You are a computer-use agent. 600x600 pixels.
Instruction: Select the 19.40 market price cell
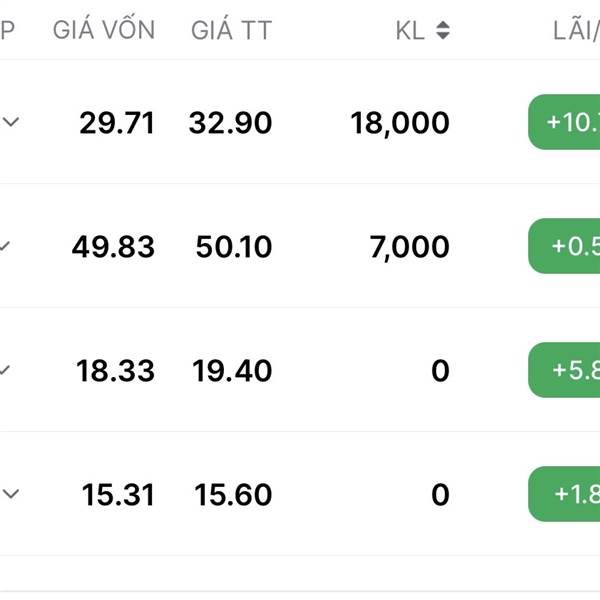(232, 371)
